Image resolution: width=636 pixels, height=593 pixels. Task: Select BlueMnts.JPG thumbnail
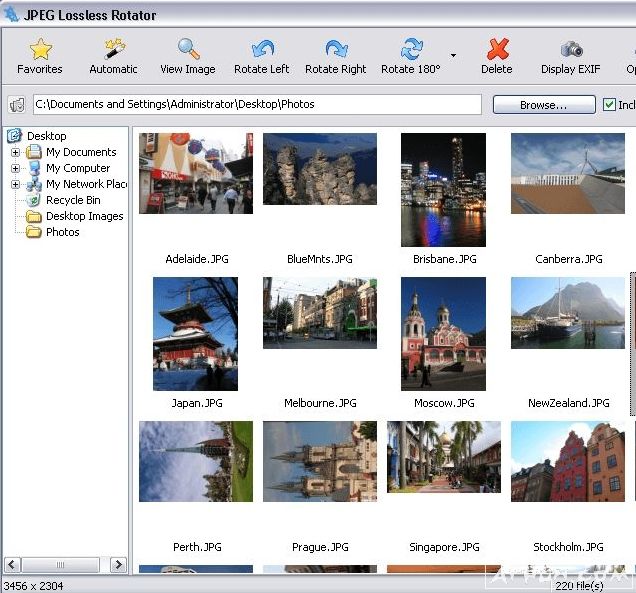pos(320,169)
